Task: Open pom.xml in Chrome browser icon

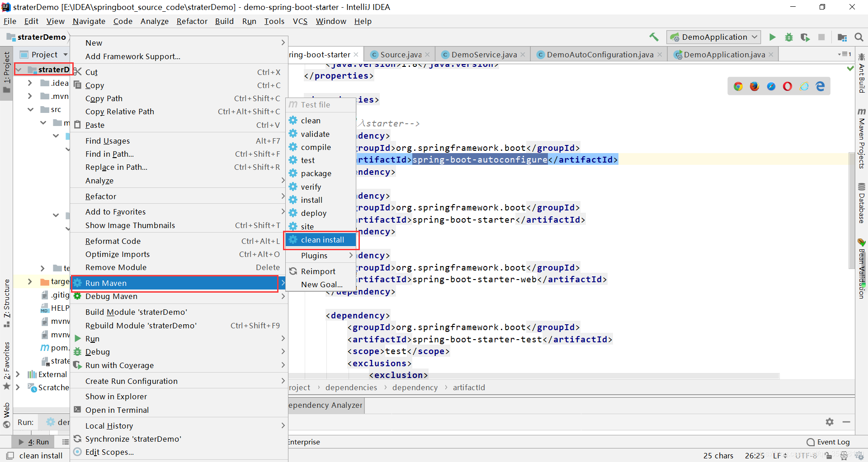Action: pyautogui.click(x=738, y=86)
